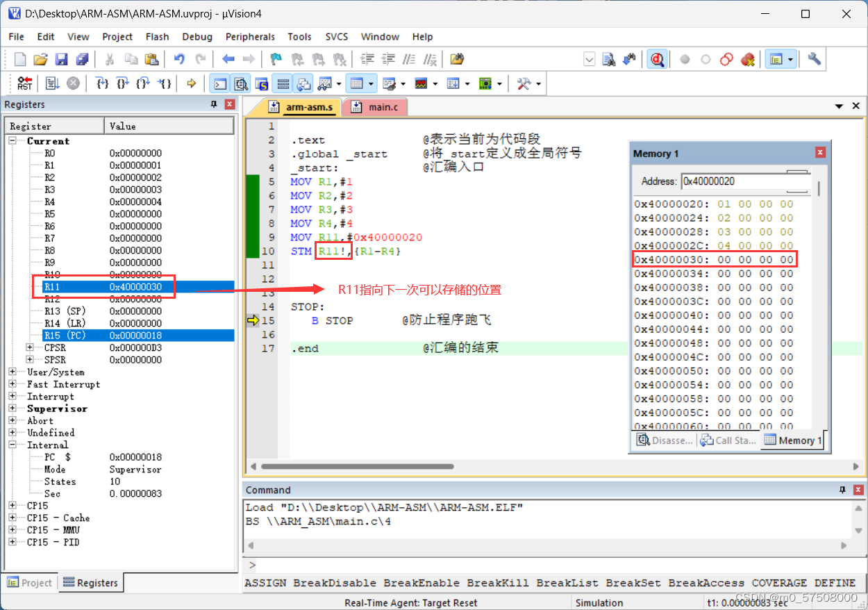Collapse the Internal register group
This screenshot has width=868, height=610.
click(x=11, y=445)
